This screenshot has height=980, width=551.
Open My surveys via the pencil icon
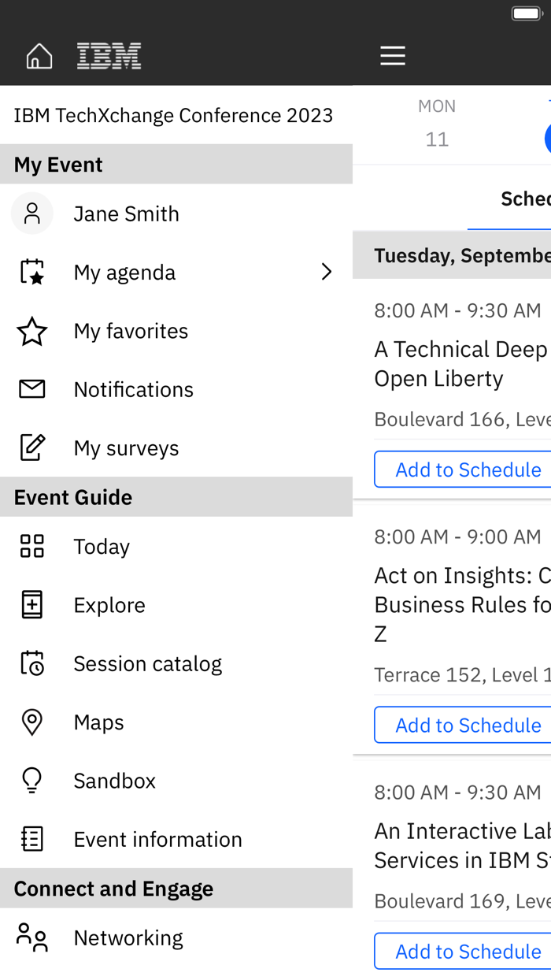coord(31,447)
